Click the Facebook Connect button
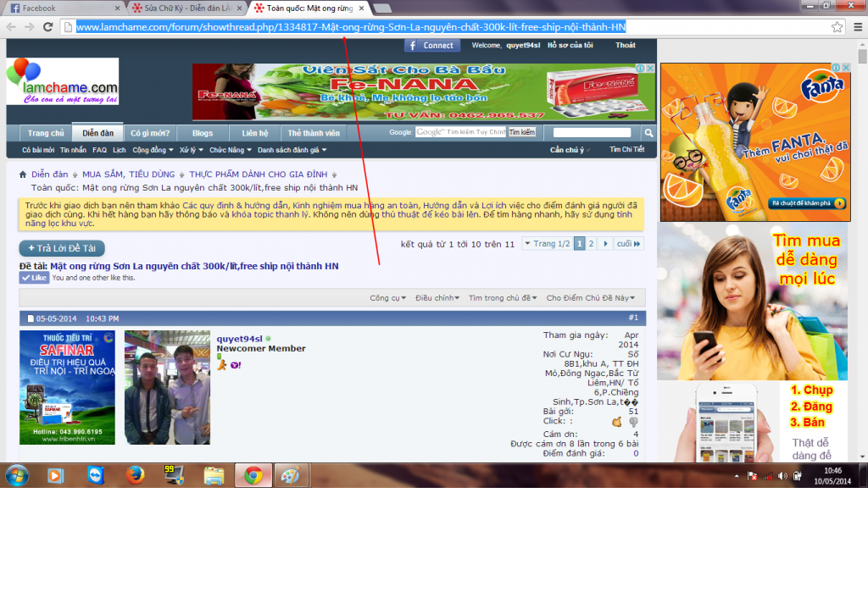Viewport: 868px width, 609px height. (432, 46)
